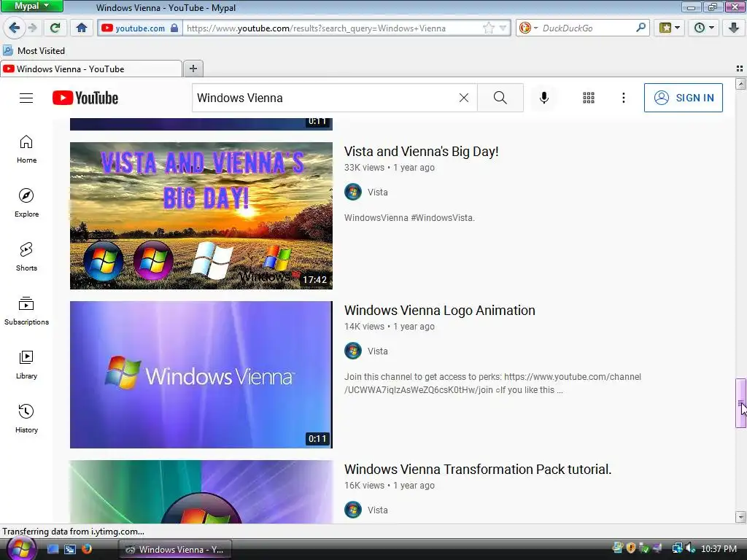Click the YouTube search magnifier button
Image resolution: width=747 pixels, height=560 pixels.
point(500,98)
